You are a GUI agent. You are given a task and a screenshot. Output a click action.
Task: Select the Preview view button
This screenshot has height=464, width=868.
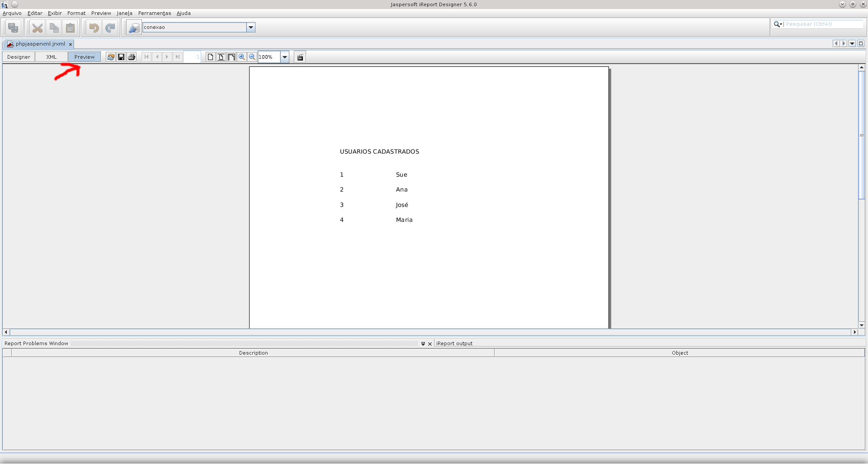pos(85,57)
